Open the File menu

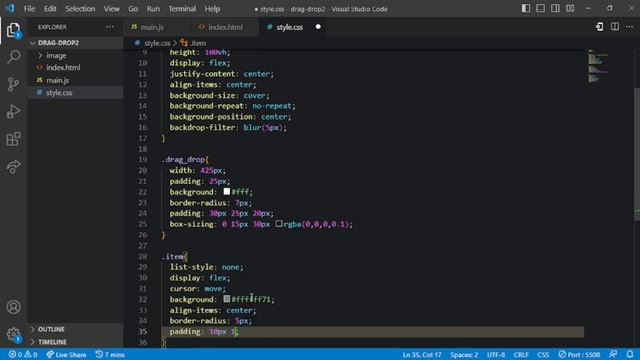coord(29,9)
